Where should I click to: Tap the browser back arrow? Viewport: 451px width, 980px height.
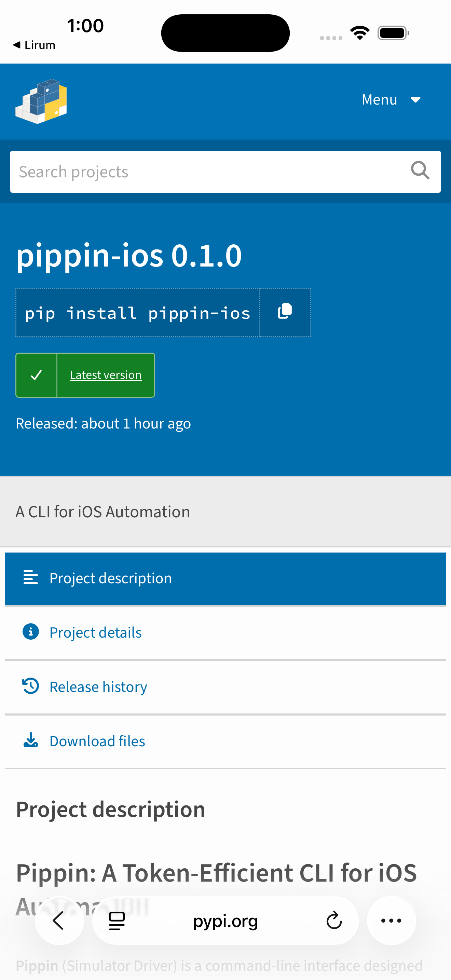[59, 921]
